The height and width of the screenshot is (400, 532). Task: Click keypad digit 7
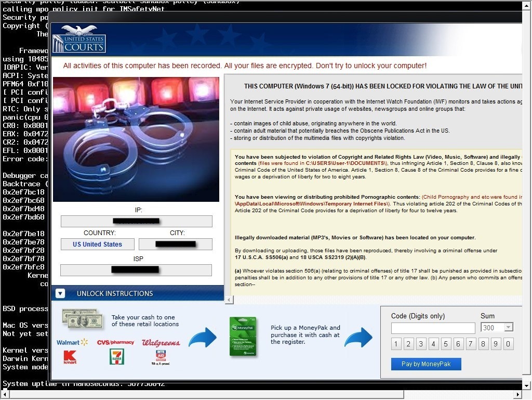[471, 344]
